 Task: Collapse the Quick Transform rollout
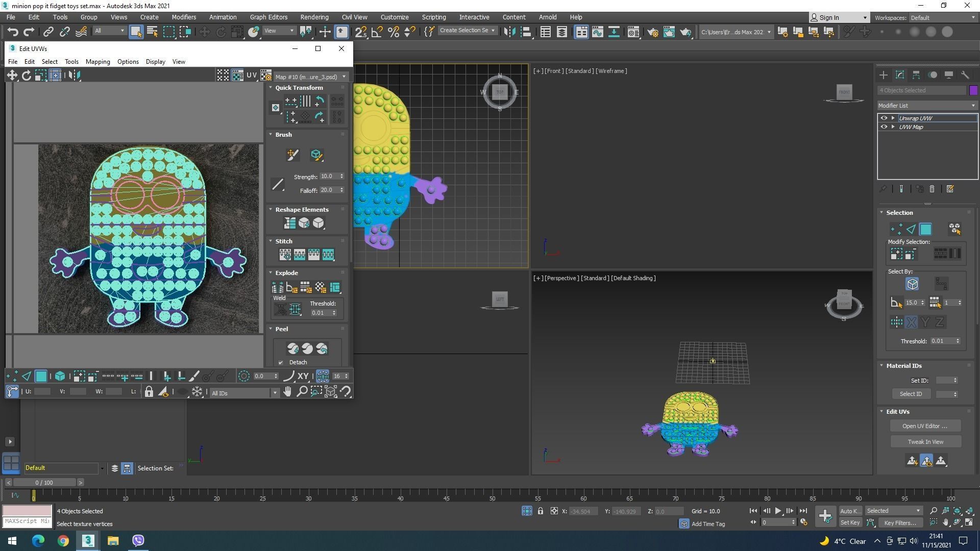[x=271, y=88]
